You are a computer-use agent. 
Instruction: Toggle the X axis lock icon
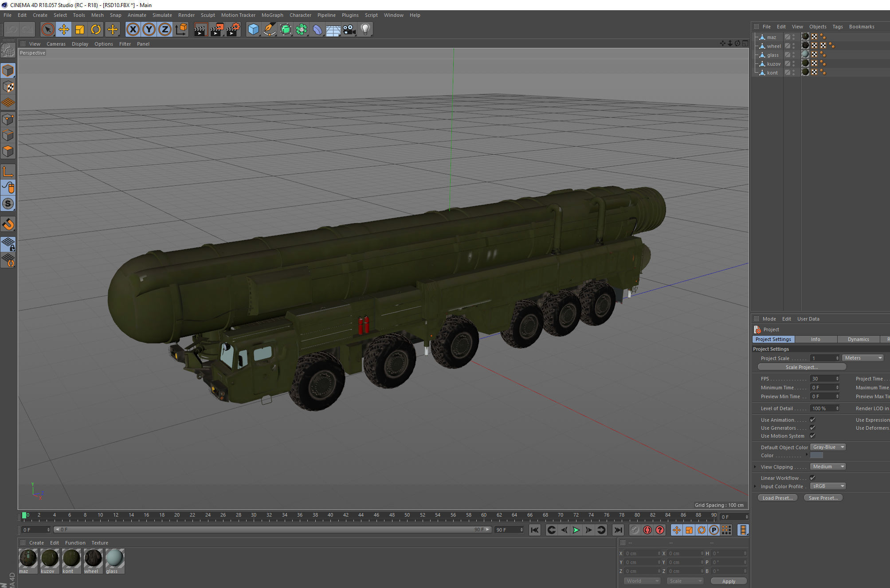(x=133, y=30)
